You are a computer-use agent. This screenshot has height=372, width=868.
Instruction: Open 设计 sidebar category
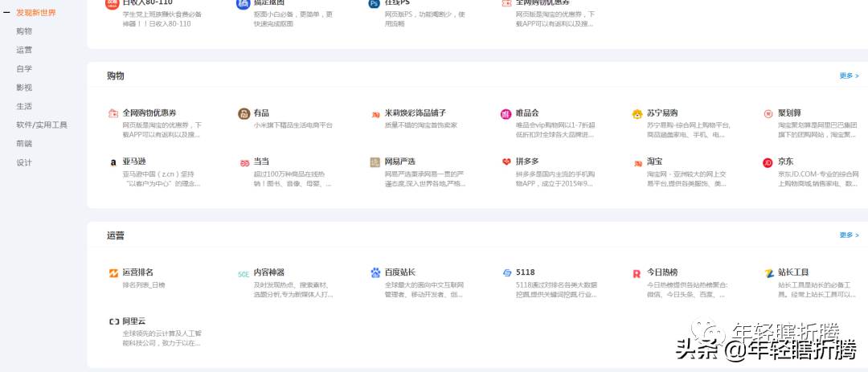tap(24, 163)
